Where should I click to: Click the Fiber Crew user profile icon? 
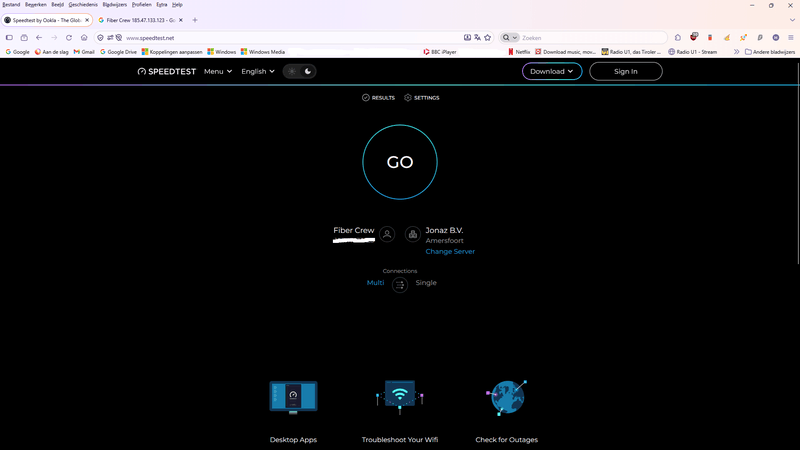[387, 234]
